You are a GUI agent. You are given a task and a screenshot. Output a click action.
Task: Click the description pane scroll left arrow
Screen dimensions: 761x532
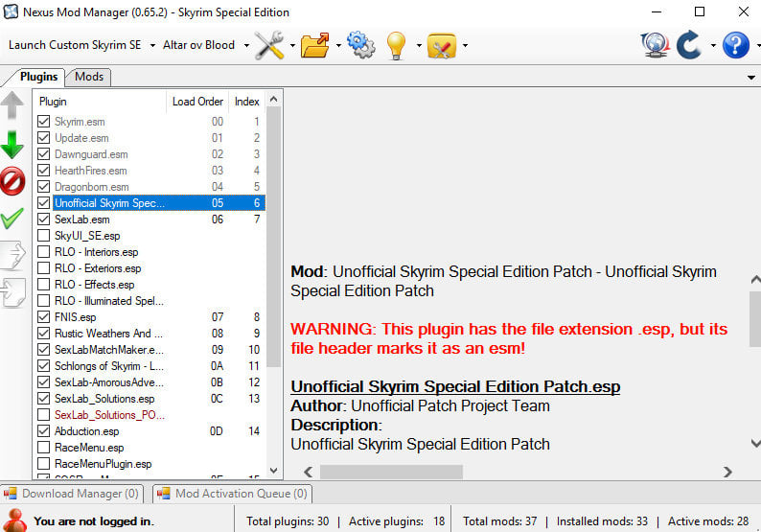[309, 472]
